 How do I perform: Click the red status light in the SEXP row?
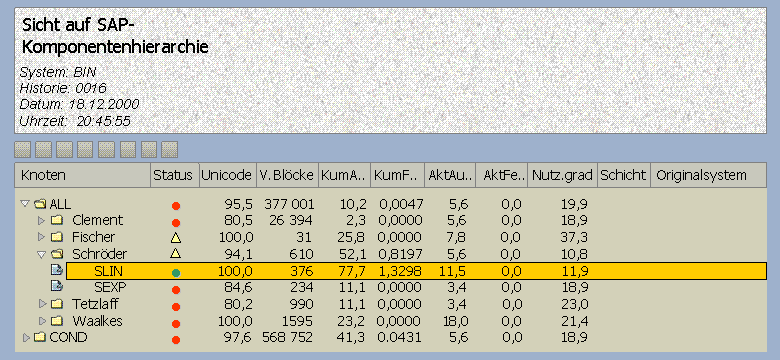176,289
